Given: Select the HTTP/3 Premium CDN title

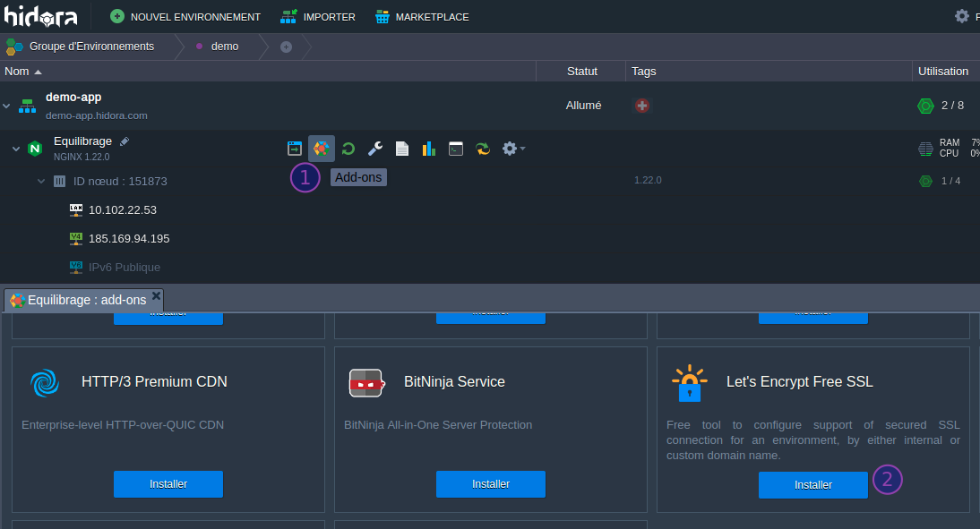Looking at the screenshot, I should 154,381.
